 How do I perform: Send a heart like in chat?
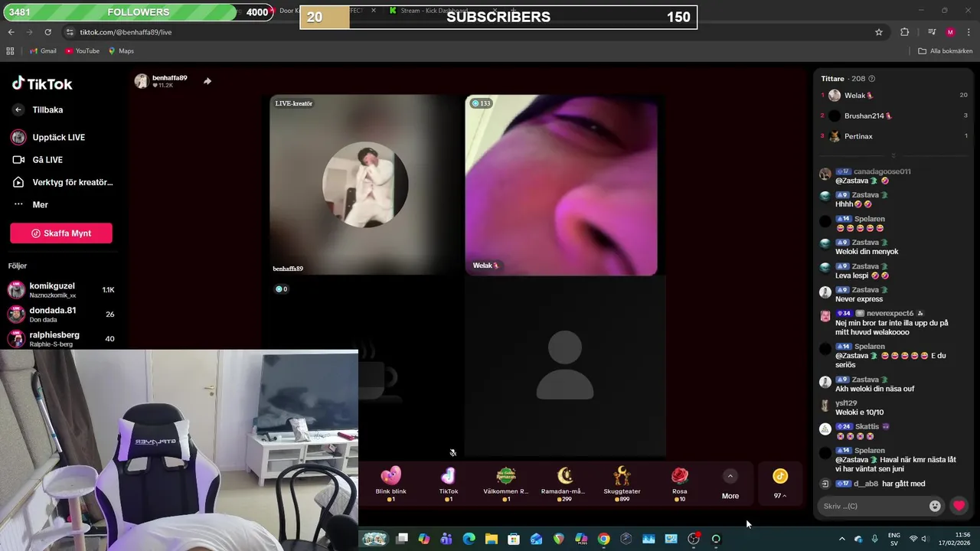[x=959, y=506]
